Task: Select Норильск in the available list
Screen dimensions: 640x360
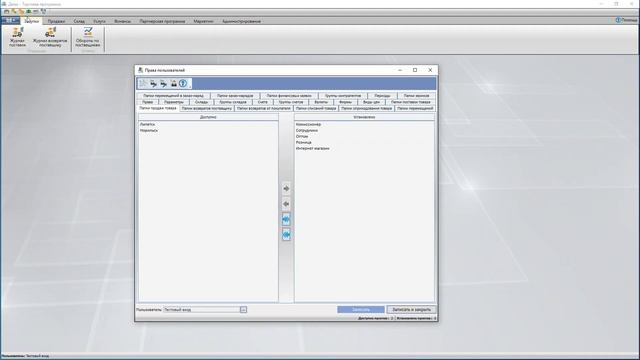Action: tap(149, 130)
